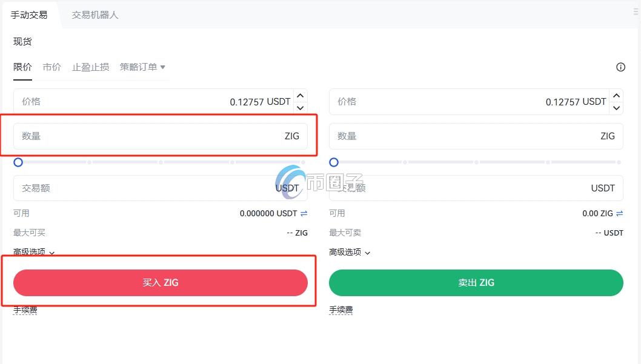This screenshot has height=364, width=641.
Task: Click transfer icon beside available ZIG balance
Action: click(x=619, y=213)
